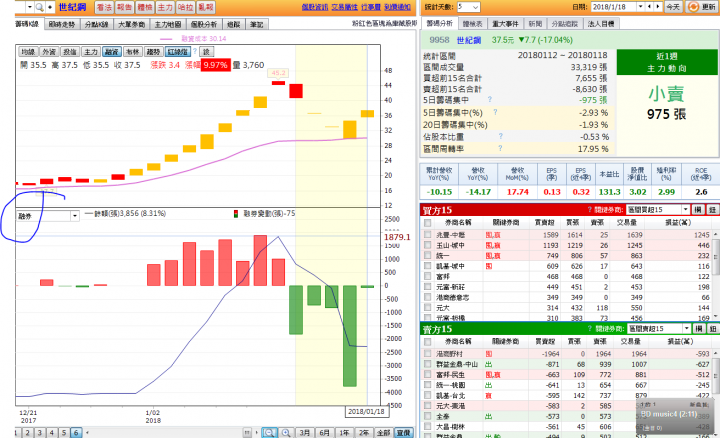
Task: Open the 重大事件 tab
Action: point(505,23)
